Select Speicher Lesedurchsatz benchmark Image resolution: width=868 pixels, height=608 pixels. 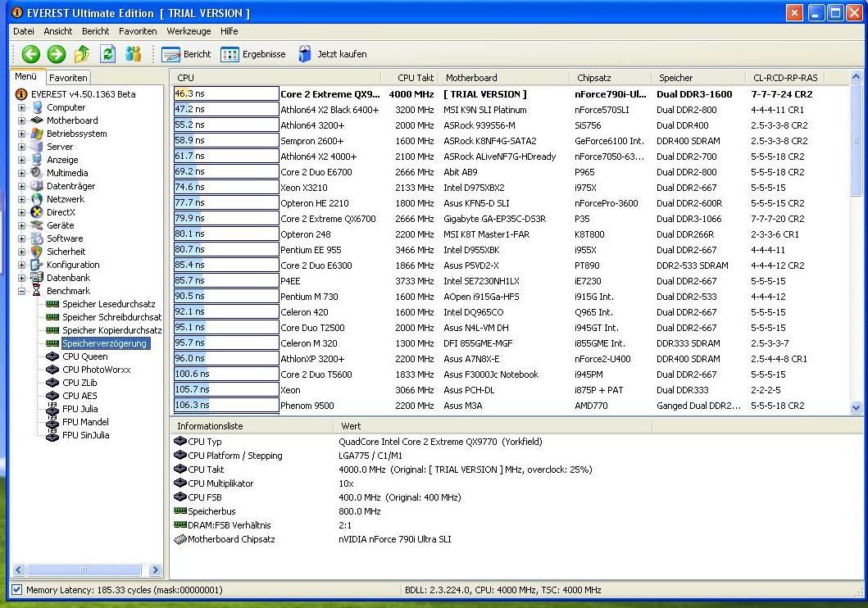coord(108,304)
